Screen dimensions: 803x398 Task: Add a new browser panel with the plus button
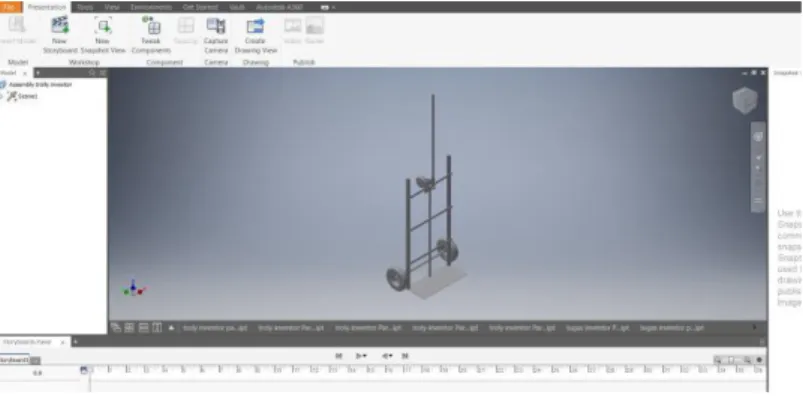[37, 73]
